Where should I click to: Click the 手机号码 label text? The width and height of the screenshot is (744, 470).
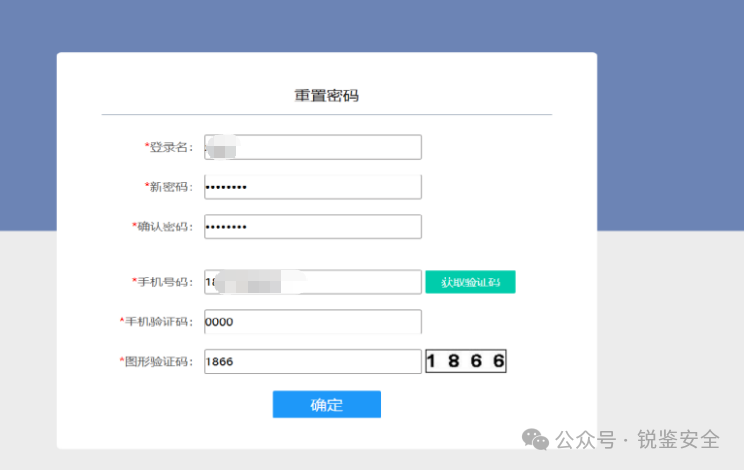[165, 282]
